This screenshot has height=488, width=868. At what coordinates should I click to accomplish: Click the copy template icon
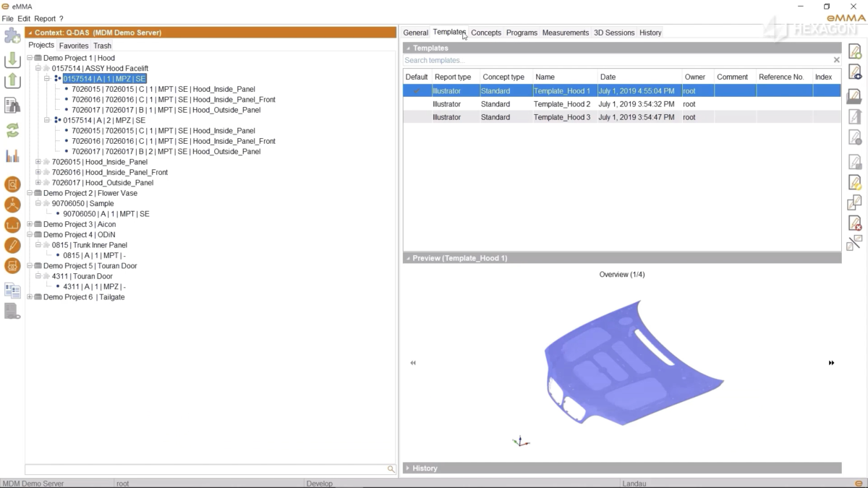(854, 202)
